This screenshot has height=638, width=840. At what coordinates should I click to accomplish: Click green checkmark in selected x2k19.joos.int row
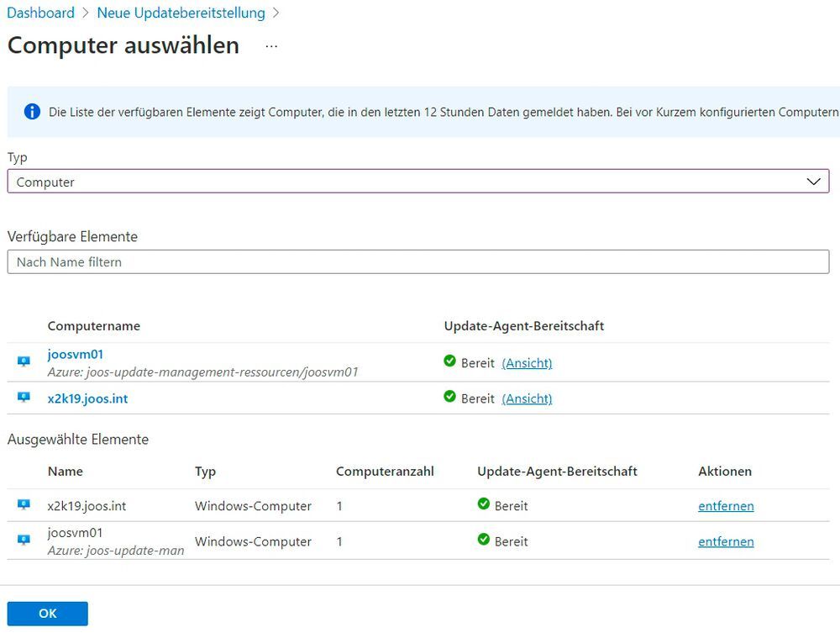click(484, 504)
